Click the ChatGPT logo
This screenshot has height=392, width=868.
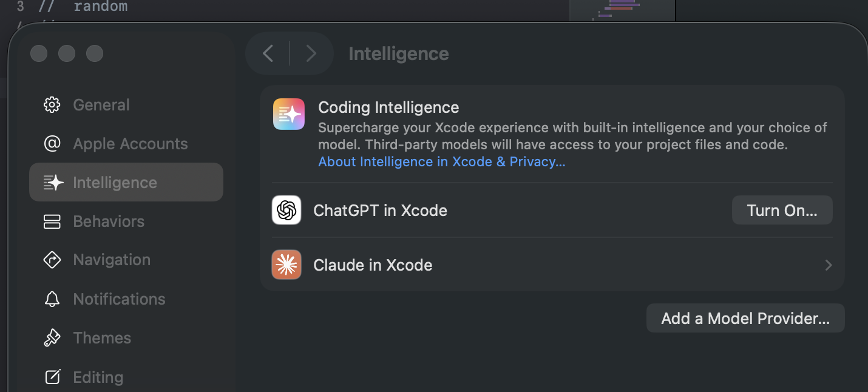click(x=286, y=210)
